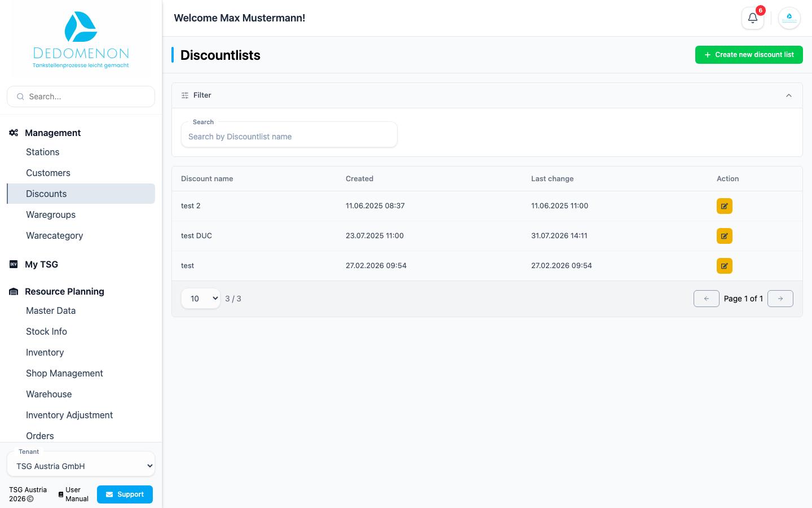812x508 pixels.
Task: Open the user profile avatar
Action: click(x=789, y=18)
